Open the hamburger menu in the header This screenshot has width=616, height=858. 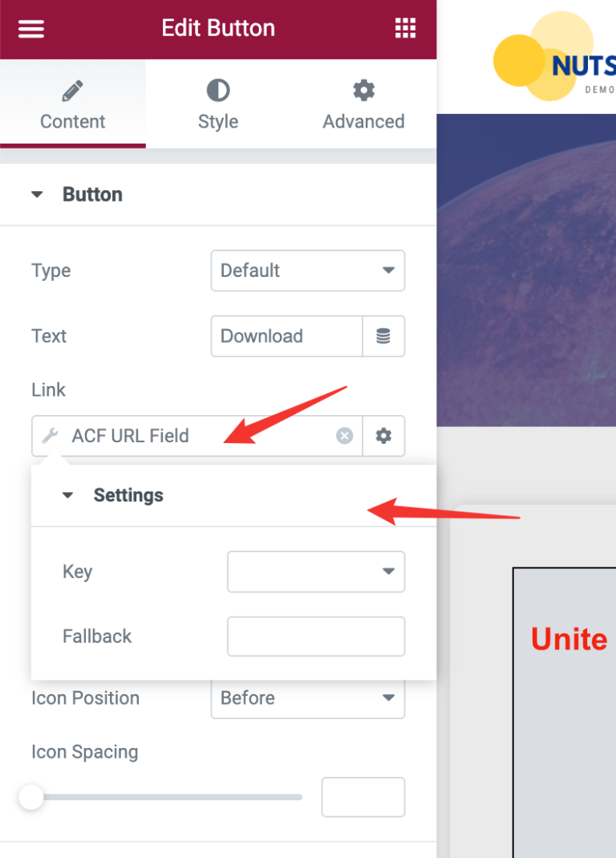pos(31,29)
